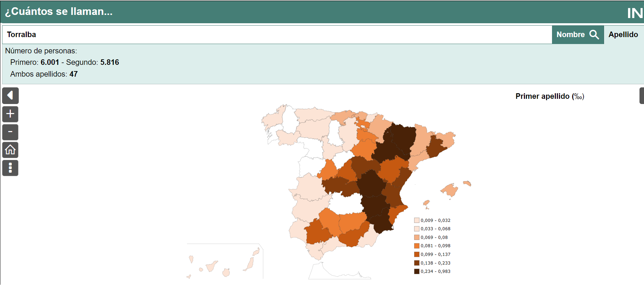644x285 pixels.
Task: Click the Número de personas label
Action: pos(41,51)
